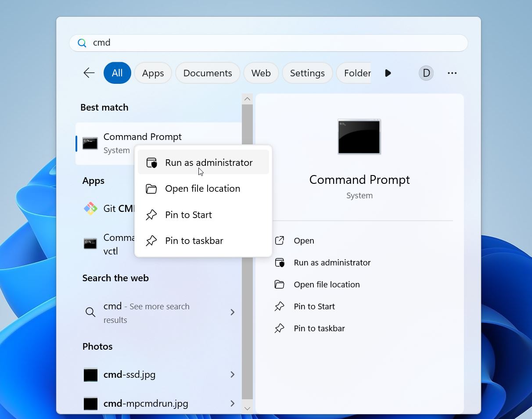Switch to the Folders filter tab
The height and width of the screenshot is (419, 532).
[x=354, y=73]
